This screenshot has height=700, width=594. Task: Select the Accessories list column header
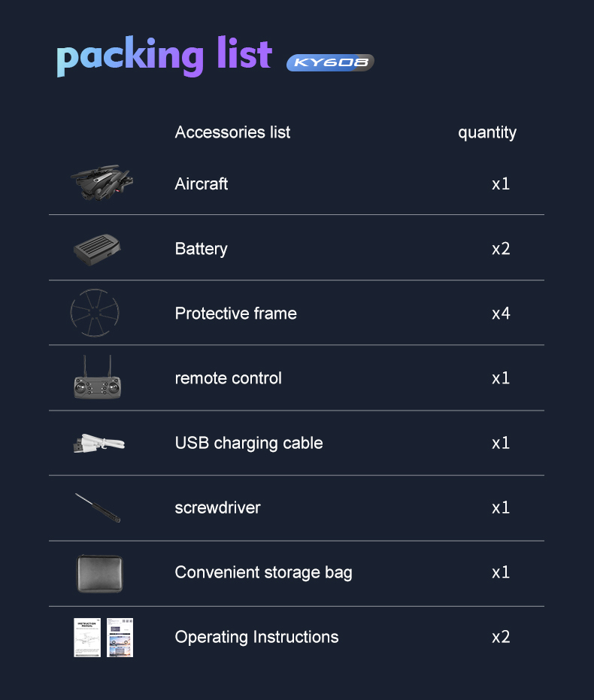click(x=232, y=132)
